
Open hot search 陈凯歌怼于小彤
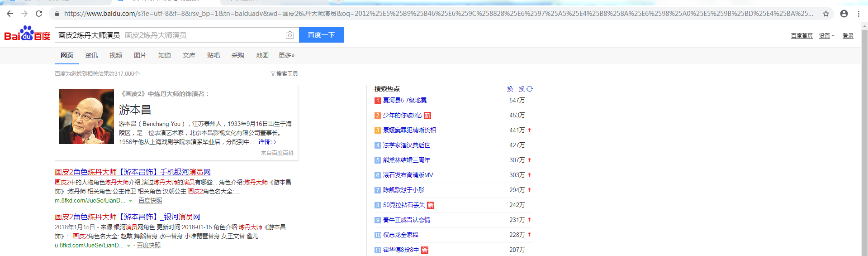point(403,190)
